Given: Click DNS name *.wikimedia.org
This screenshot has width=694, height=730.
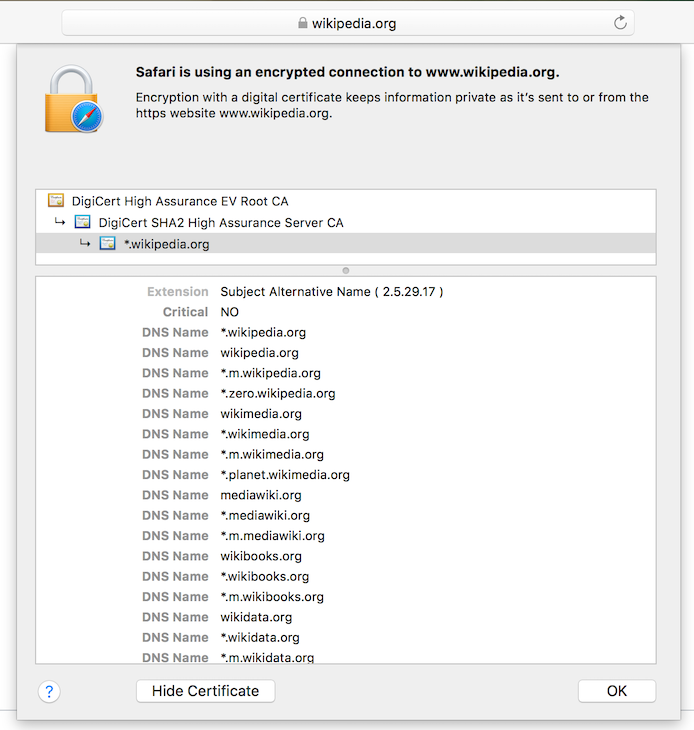Looking at the screenshot, I should point(265,434).
